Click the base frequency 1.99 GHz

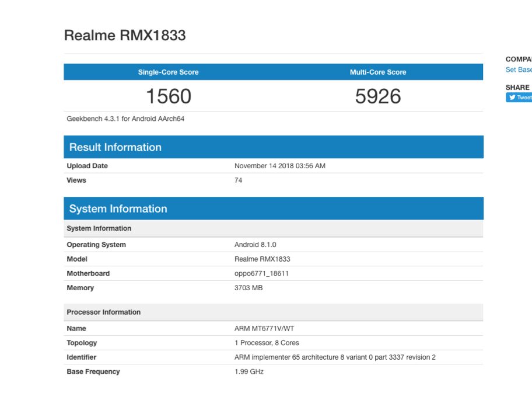(249, 371)
